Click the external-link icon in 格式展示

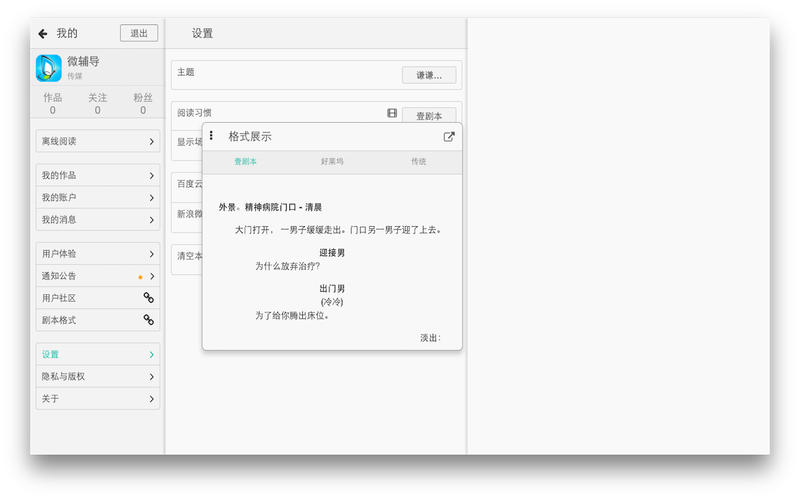(x=449, y=137)
